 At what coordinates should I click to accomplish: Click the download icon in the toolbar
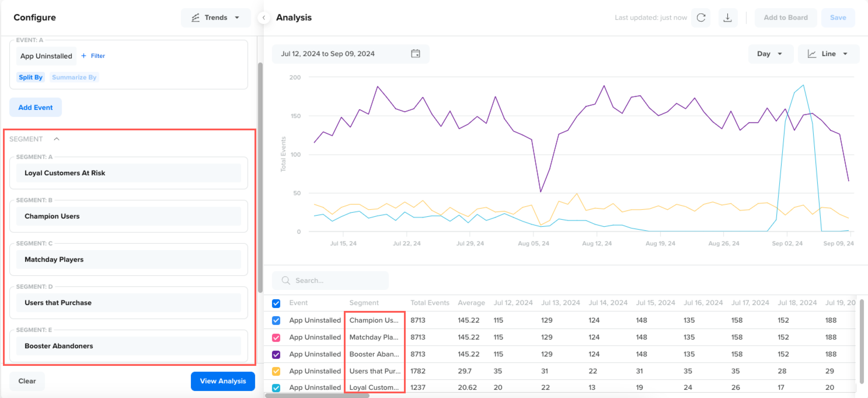coord(727,18)
